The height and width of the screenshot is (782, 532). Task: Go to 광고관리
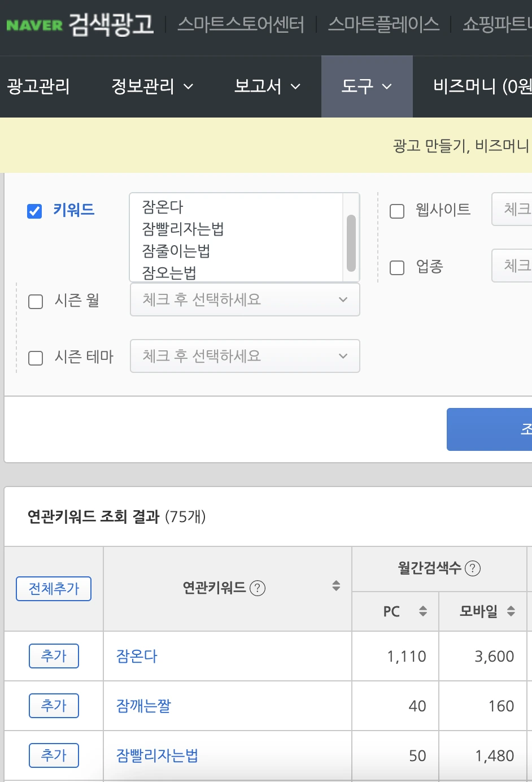pos(38,86)
